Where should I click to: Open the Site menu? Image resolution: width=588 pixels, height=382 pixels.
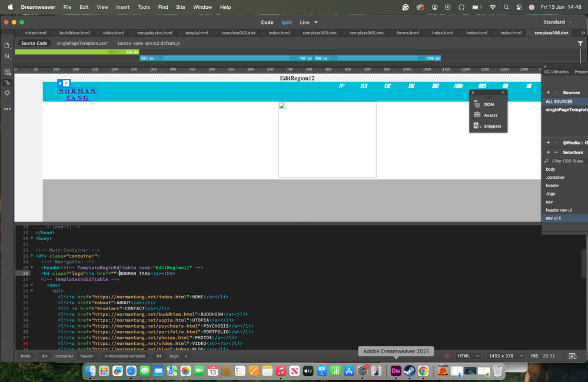[x=180, y=7]
